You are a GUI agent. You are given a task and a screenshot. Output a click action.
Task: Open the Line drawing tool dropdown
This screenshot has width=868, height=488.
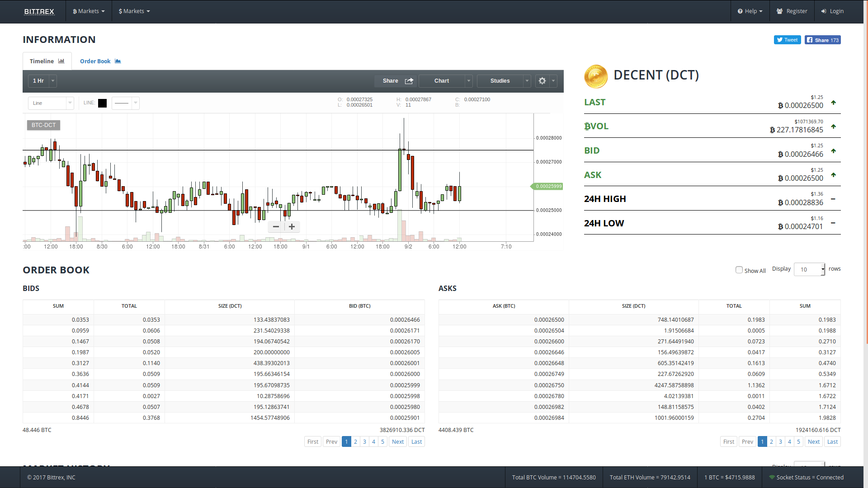51,103
